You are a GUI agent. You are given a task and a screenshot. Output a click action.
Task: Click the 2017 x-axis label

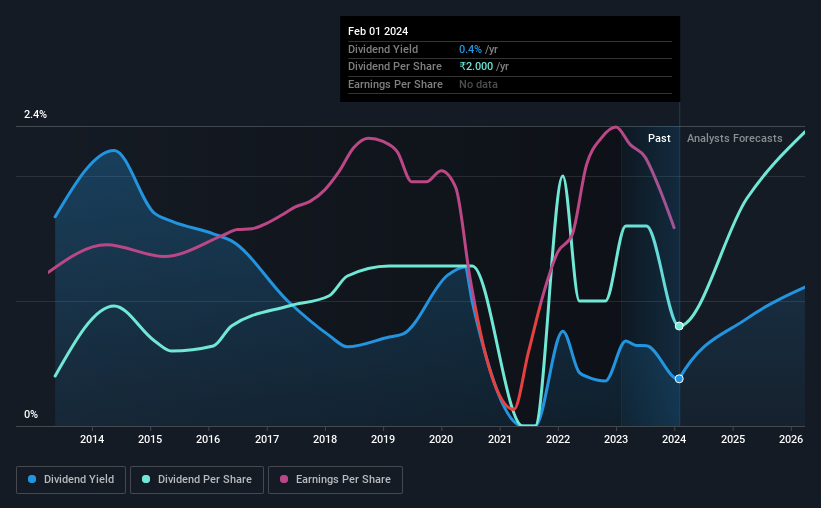(267, 439)
